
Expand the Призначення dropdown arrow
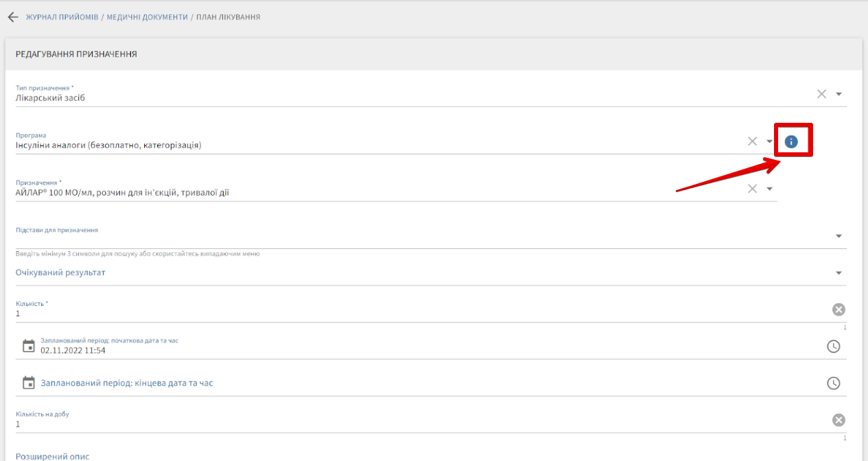tap(769, 189)
